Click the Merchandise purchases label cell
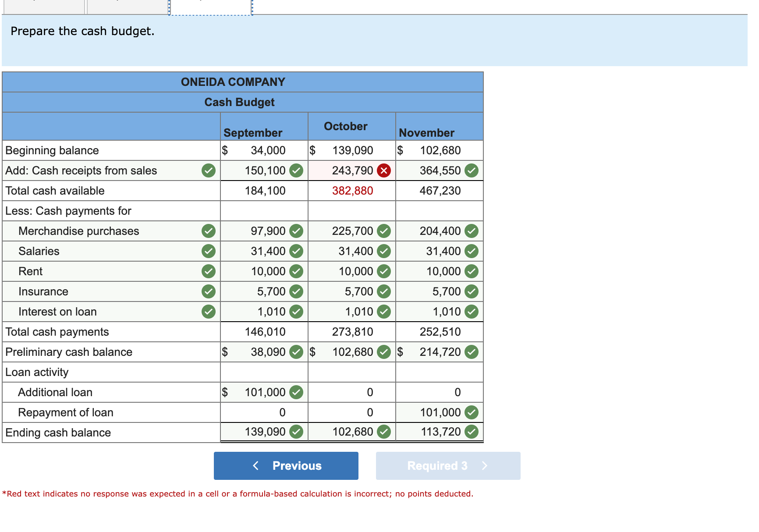 point(111,231)
